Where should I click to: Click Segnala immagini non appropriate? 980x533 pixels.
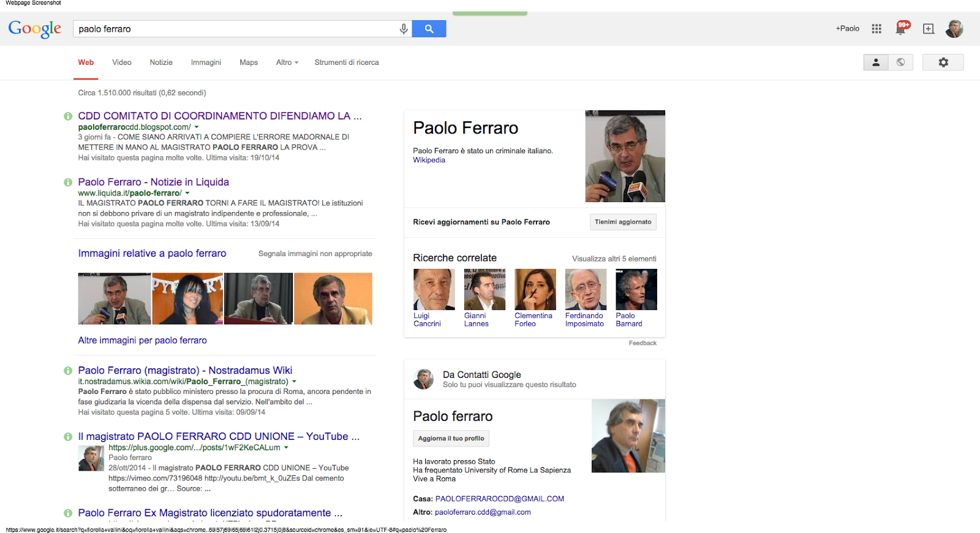(x=315, y=254)
